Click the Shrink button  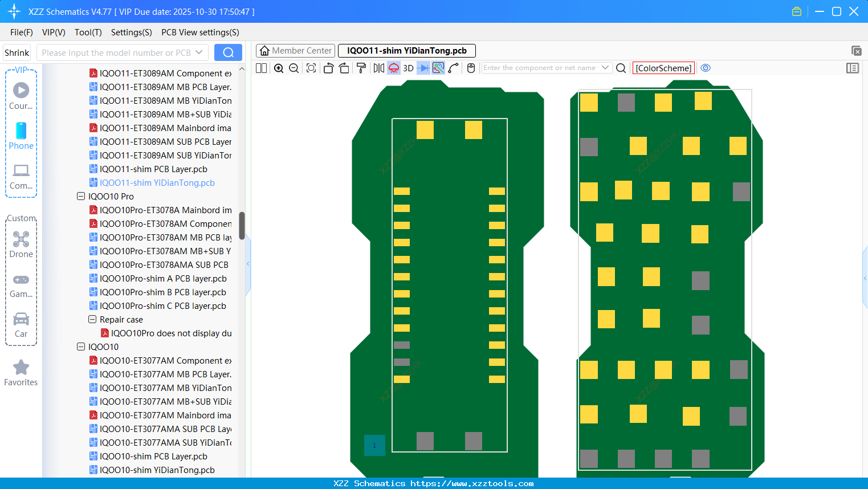coord(17,52)
